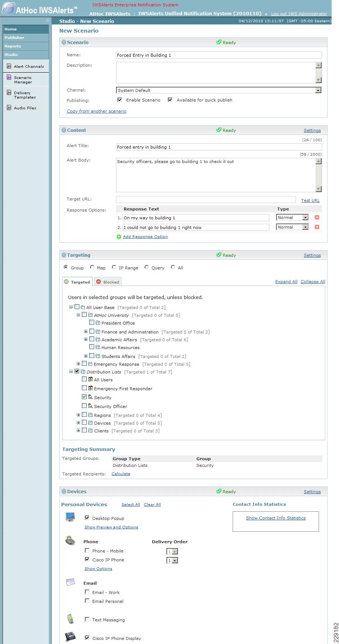Select the All targeting radio button
The image size is (339, 644).
pyautogui.click(x=173, y=267)
